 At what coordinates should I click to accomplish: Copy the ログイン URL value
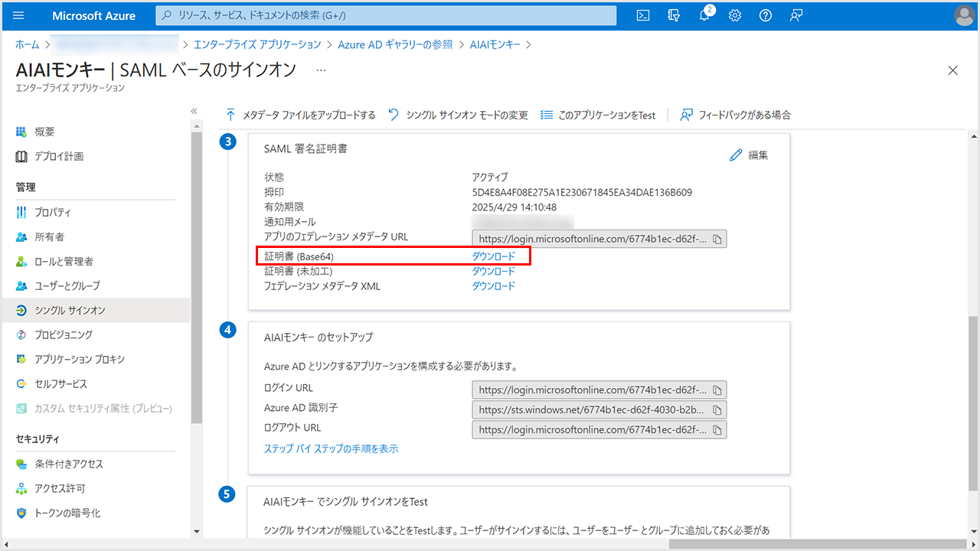tap(717, 390)
